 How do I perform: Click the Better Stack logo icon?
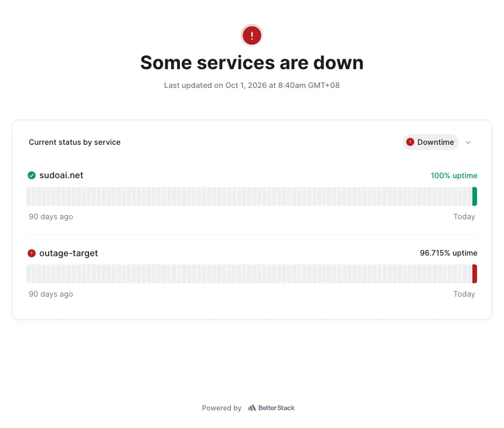(x=252, y=407)
